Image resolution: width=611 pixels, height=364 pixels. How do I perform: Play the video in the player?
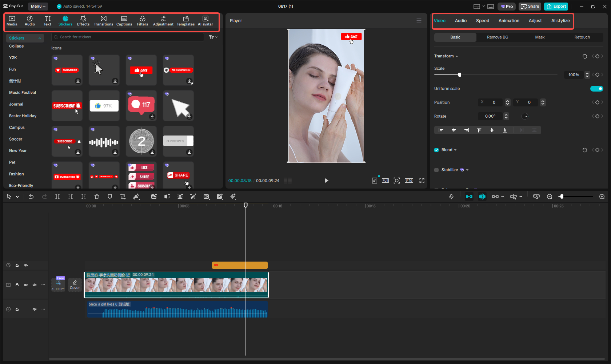point(326,181)
